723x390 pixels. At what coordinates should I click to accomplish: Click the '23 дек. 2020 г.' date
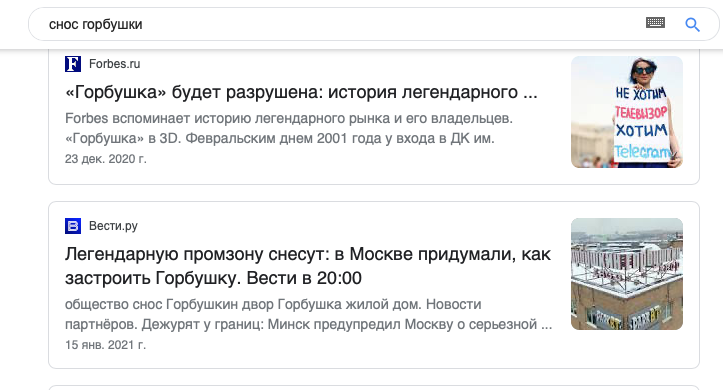[x=106, y=159]
